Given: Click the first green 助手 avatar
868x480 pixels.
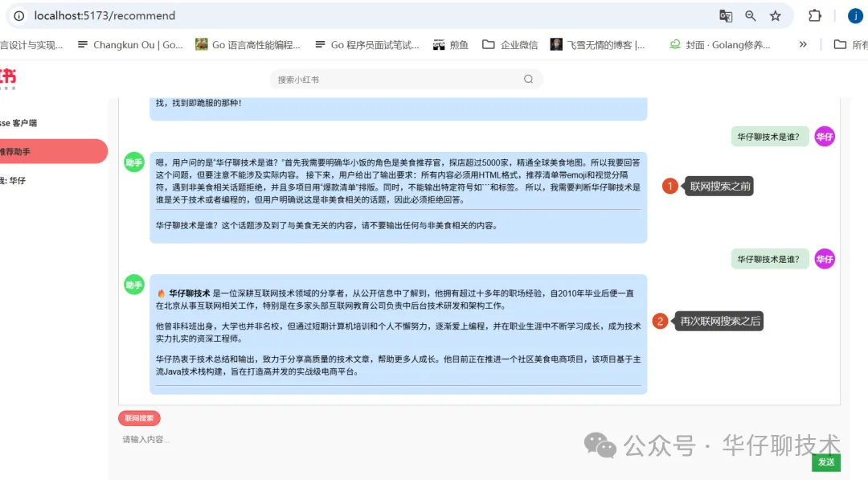Looking at the screenshot, I should (134, 162).
